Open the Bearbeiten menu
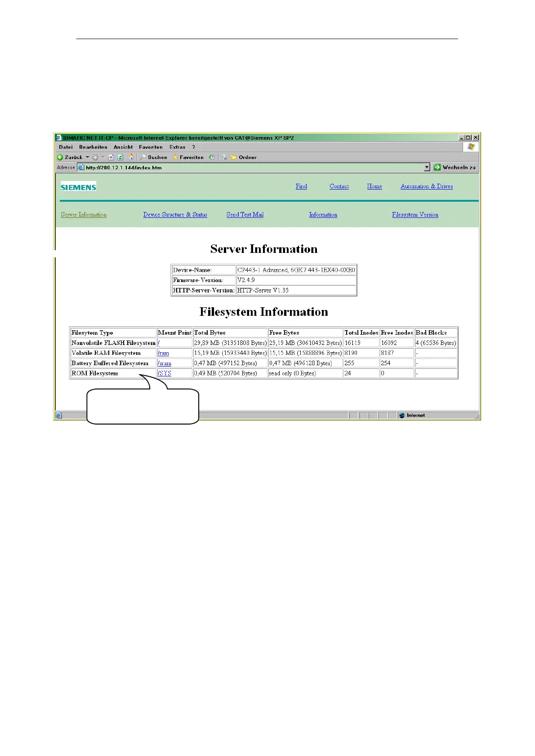This screenshot has height=756, width=535. pos(93,147)
